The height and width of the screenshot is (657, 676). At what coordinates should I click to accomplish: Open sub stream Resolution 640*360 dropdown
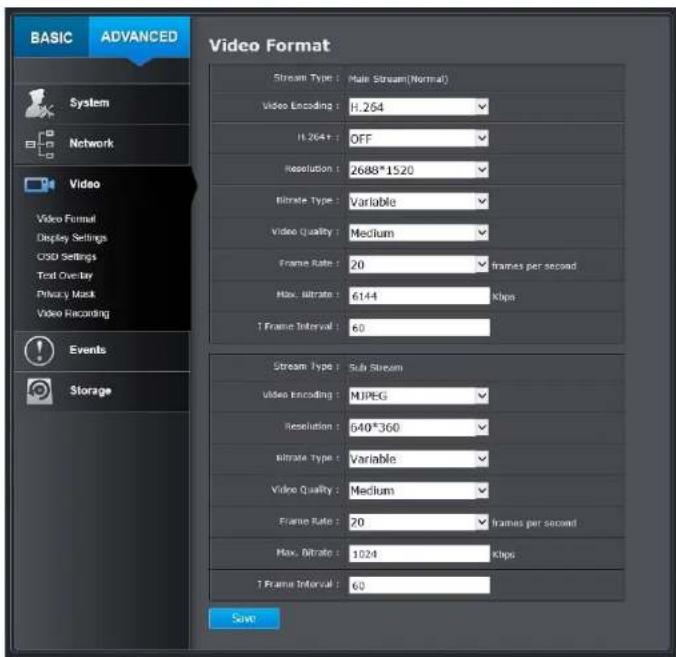[418, 427]
